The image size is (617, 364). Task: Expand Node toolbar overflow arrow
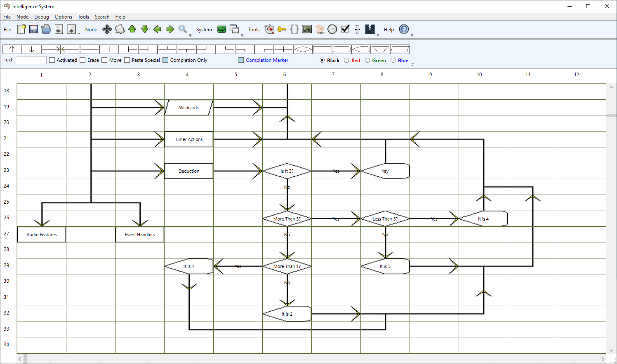(x=190, y=35)
